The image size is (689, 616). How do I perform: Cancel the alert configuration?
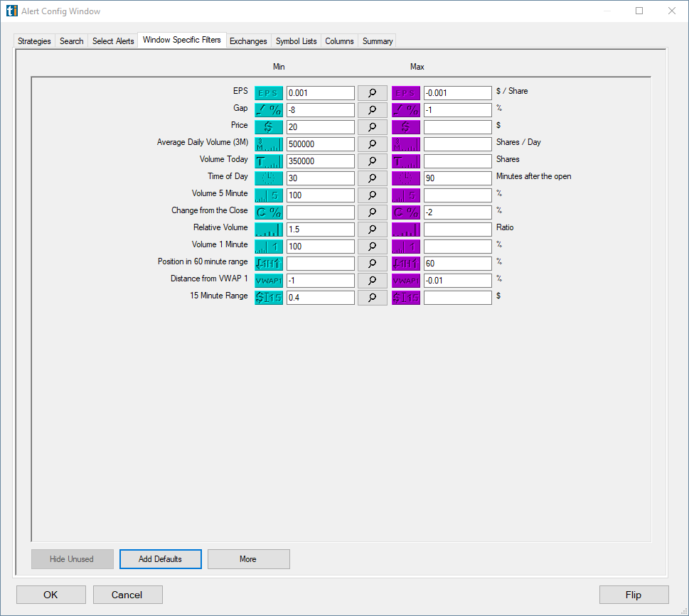point(127,595)
